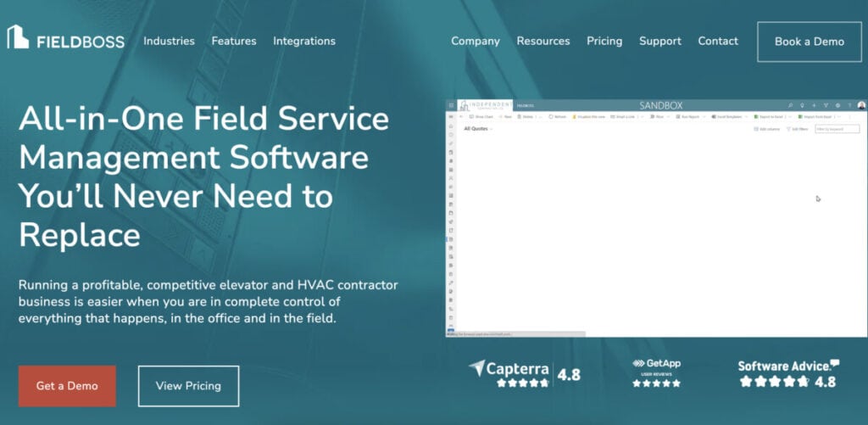Click the lightbulb assistant icon in Sandbox header
Image resolution: width=868 pixels, height=425 pixels.
(x=802, y=105)
